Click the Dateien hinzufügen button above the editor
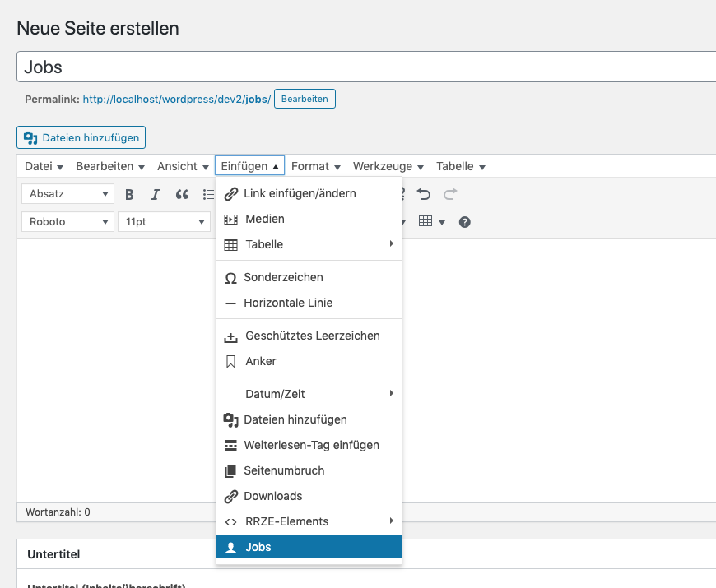The image size is (716, 588). 81,137
